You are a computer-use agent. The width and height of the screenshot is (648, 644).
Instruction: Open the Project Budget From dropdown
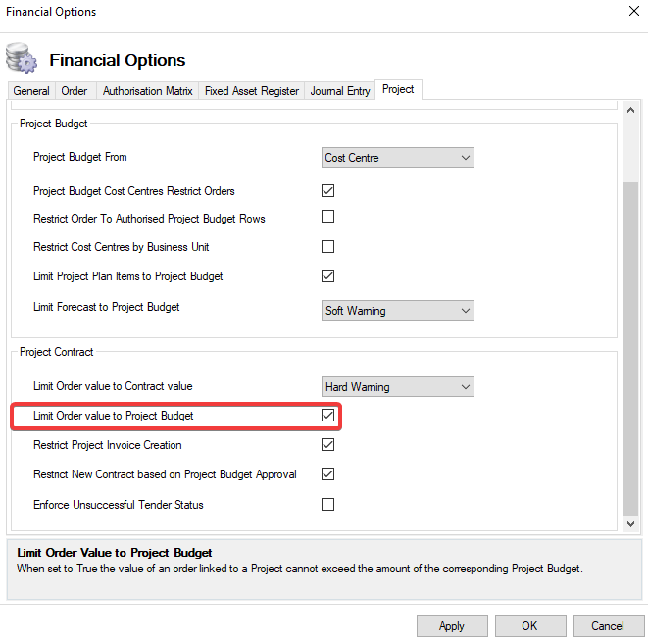tap(398, 157)
